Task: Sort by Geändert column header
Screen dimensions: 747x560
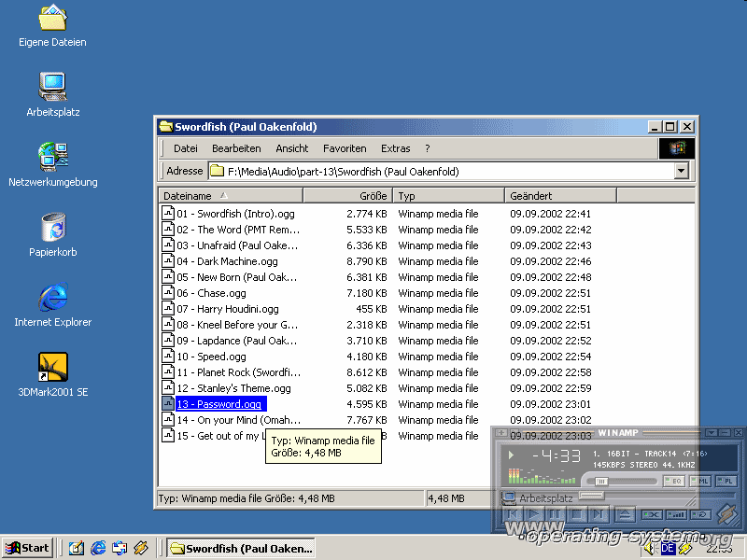Action: [561, 195]
